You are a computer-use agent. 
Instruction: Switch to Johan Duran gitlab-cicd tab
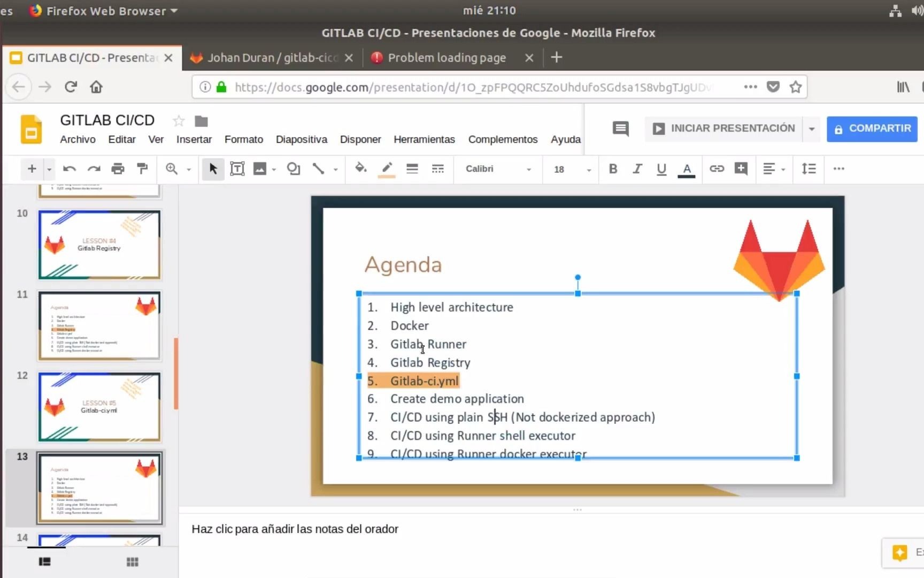273,58
